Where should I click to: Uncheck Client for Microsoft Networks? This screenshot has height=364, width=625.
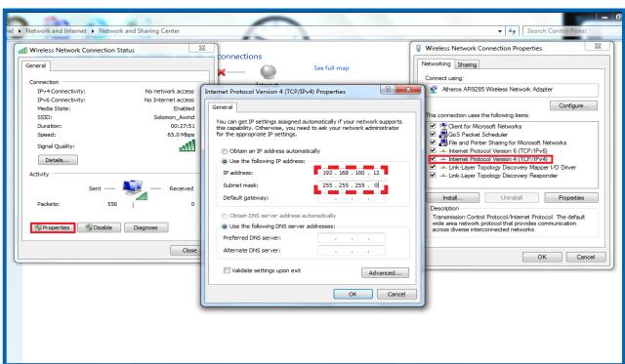433,126
